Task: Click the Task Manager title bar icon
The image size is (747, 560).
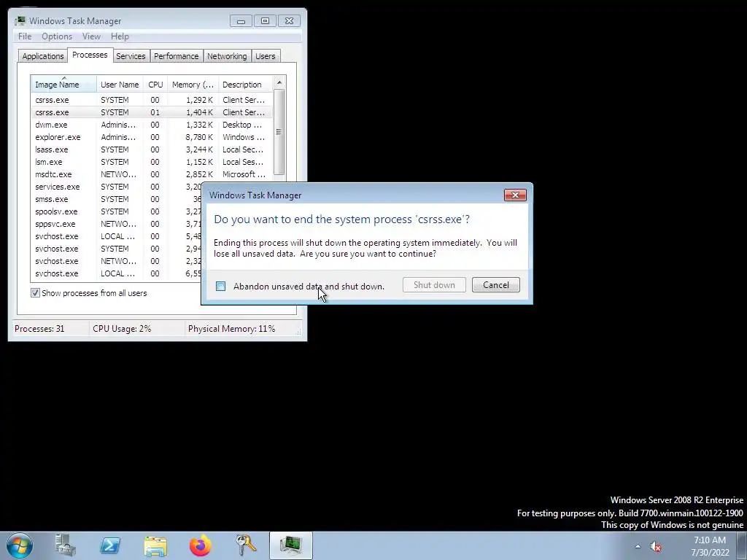Action: [20, 21]
